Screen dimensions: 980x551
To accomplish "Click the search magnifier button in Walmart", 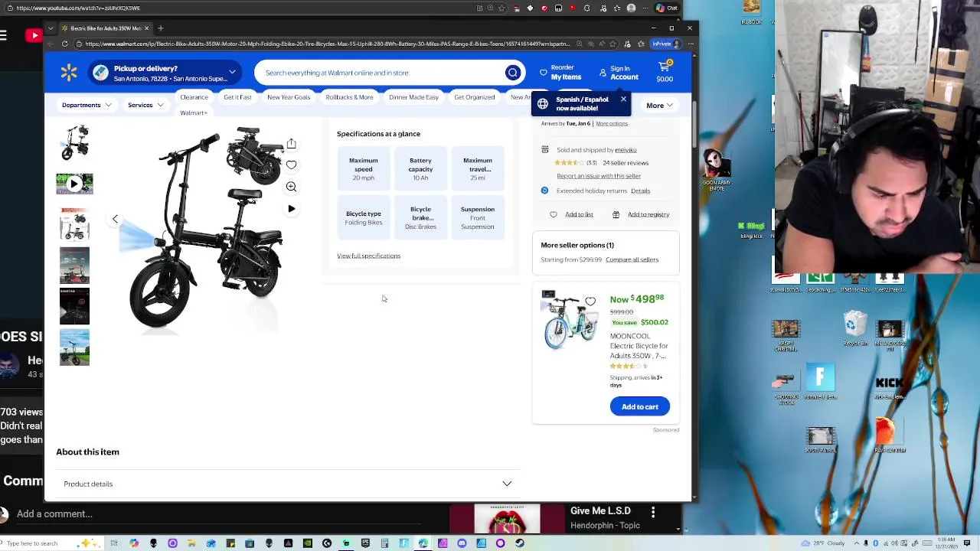I will pos(512,73).
